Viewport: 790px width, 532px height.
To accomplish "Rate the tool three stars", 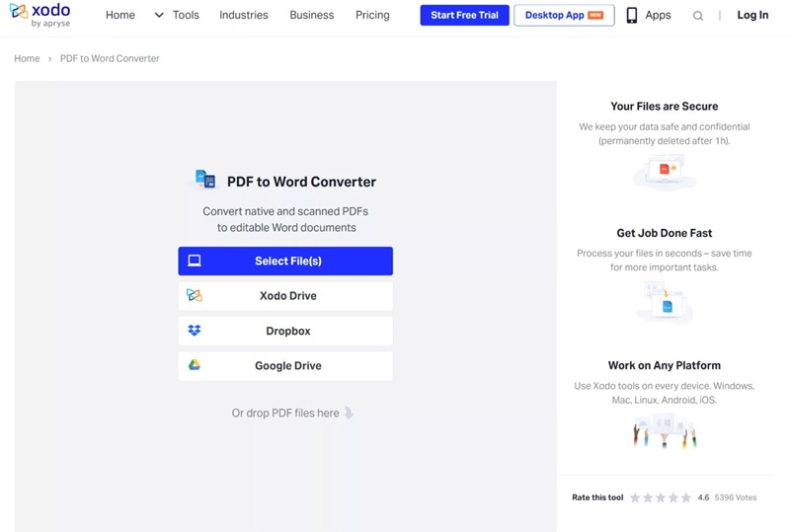I will 661,497.
